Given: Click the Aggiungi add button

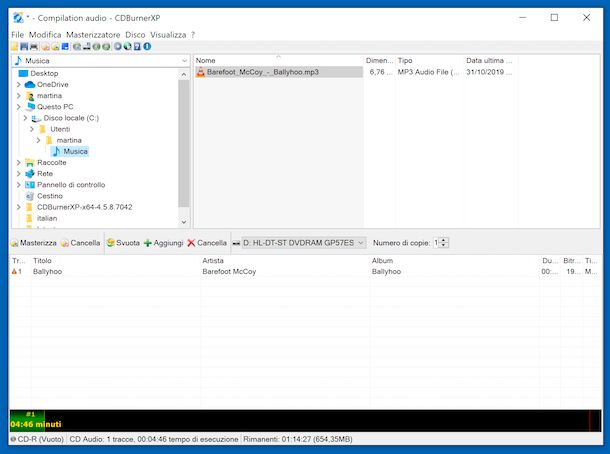Looking at the screenshot, I should [x=163, y=243].
